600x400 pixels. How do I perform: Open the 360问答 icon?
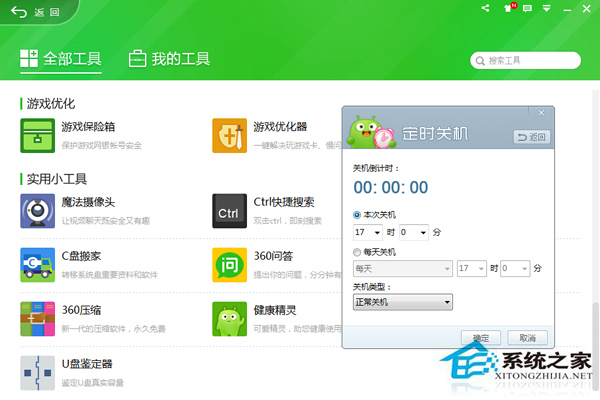coord(230,265)
